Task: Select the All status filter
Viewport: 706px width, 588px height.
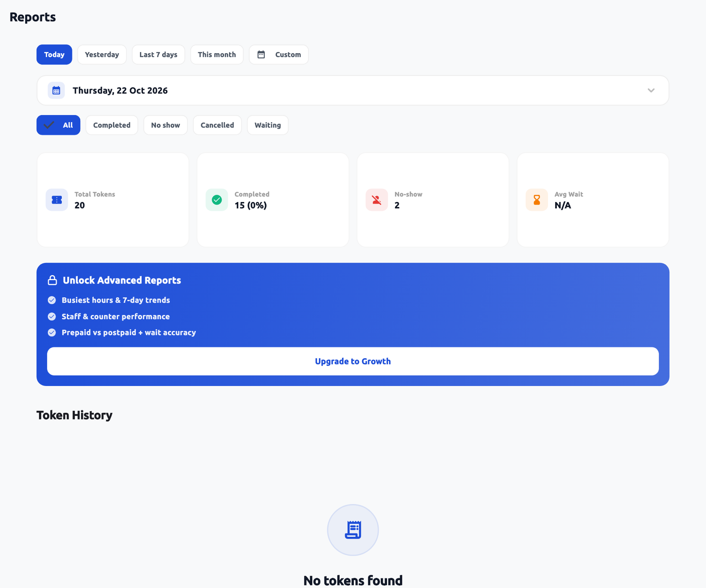Action: click(58, 125)
